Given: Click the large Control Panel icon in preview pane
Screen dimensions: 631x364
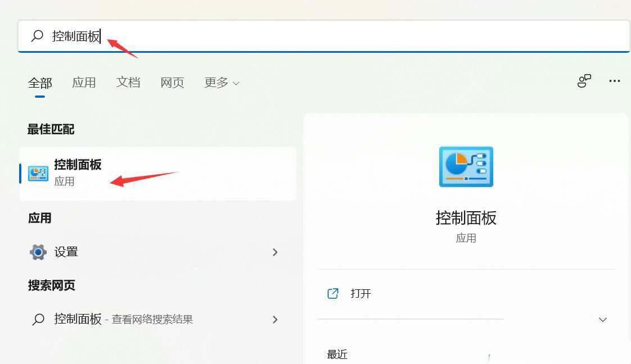Looking at the screenshot, I should [466, 166].
